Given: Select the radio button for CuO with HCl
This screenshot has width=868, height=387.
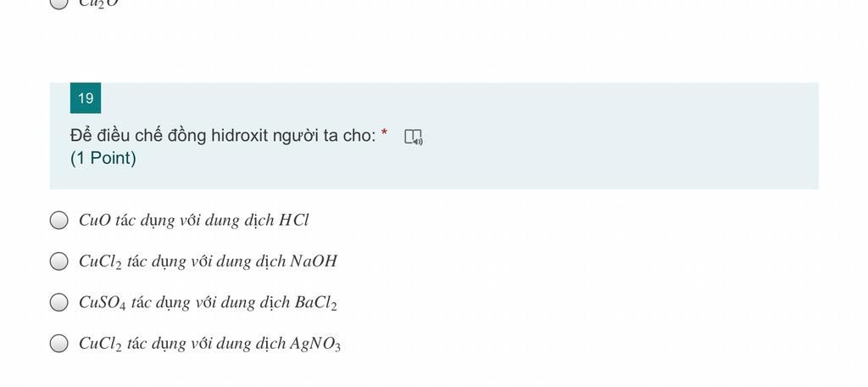Looking at the screenshot, I should pos(58,221).
